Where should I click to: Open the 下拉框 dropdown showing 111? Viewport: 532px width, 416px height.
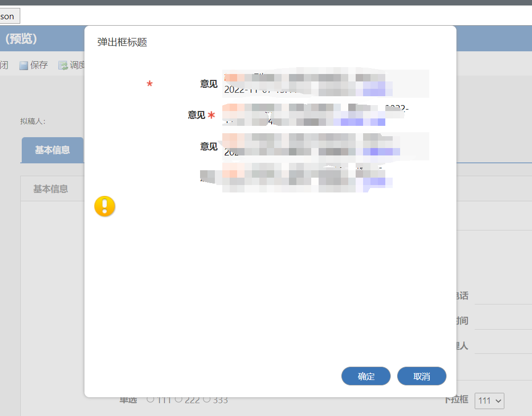click(x=489, y=401)
